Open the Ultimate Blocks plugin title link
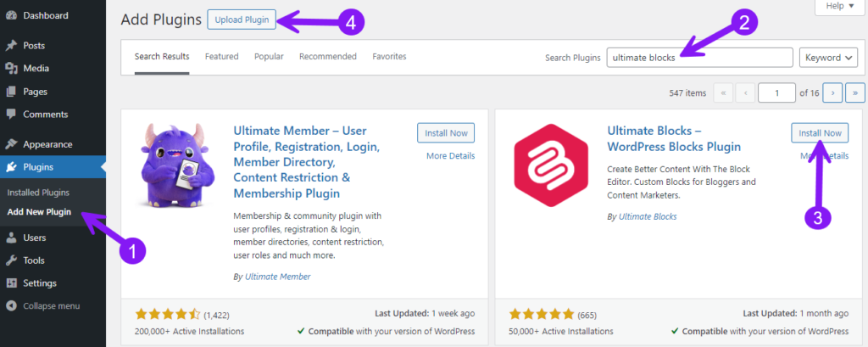This screenshot has height=347, width=868. (674, 138)
